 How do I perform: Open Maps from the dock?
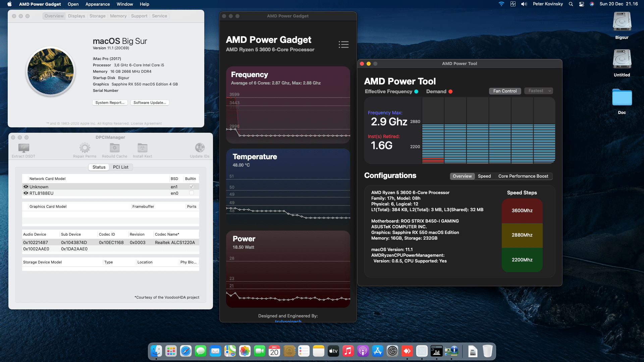(x=230, y=351)
